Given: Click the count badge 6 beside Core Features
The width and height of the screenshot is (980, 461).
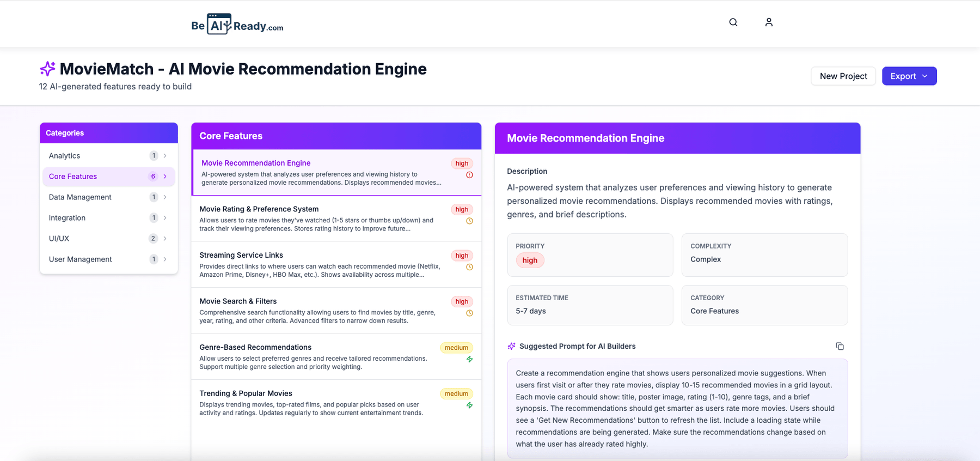Looking at the screenshot, I should (x=153, y=177).
